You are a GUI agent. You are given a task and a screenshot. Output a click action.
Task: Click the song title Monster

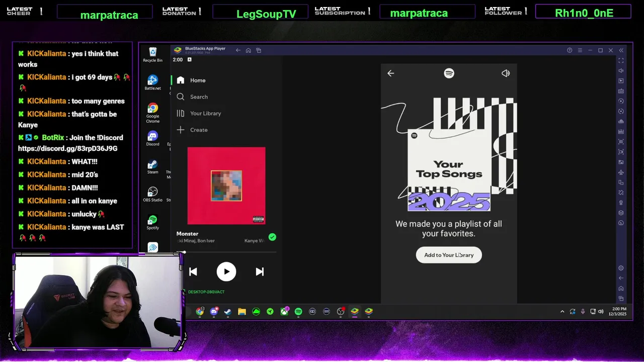[x=187, y=234]
